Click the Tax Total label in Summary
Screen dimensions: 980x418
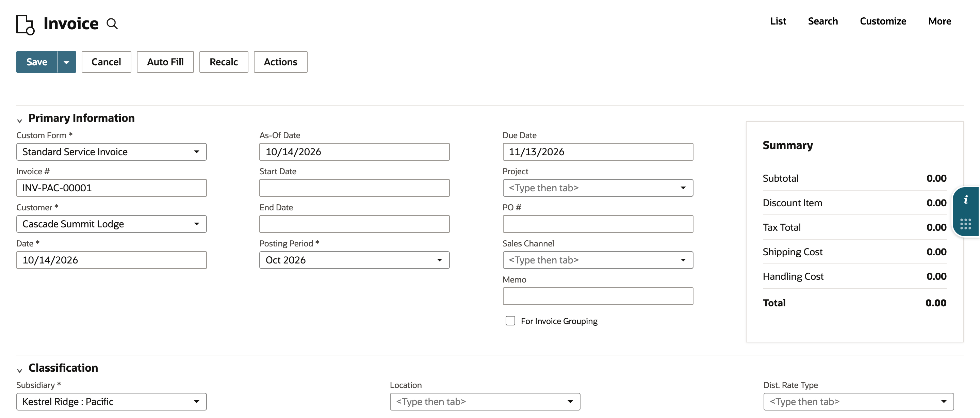click(781, 228)
